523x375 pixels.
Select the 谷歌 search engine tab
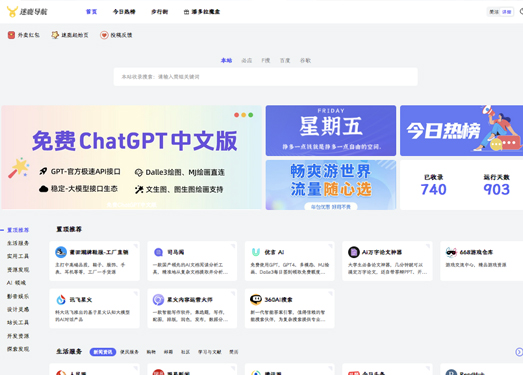tap(305, 60)
